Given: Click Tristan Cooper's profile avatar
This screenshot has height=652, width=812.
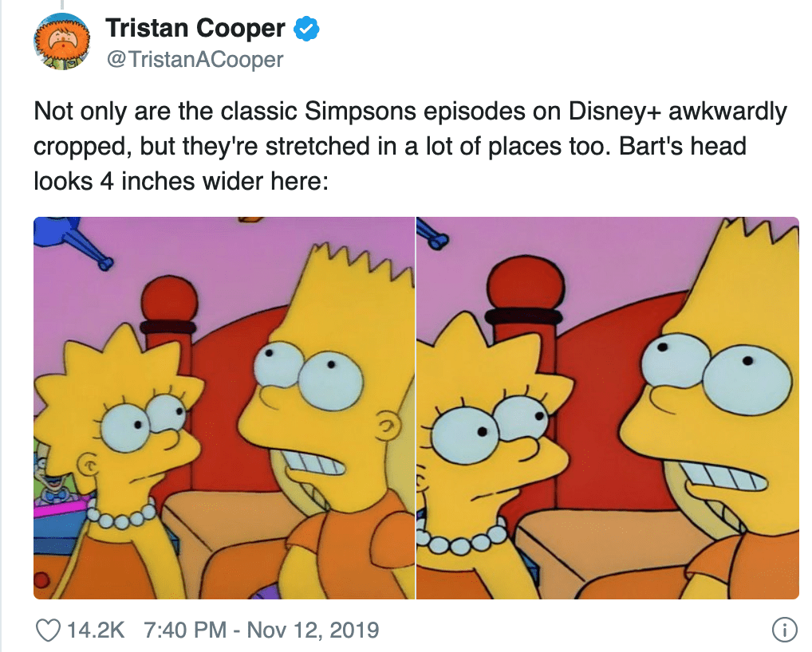Looking at the screenshot, I should click(x=61, y=42).
